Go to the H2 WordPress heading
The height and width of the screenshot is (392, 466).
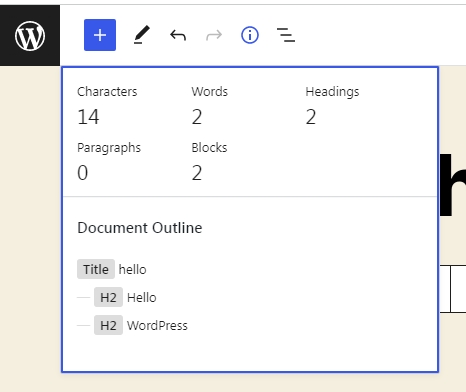[141, 325]
